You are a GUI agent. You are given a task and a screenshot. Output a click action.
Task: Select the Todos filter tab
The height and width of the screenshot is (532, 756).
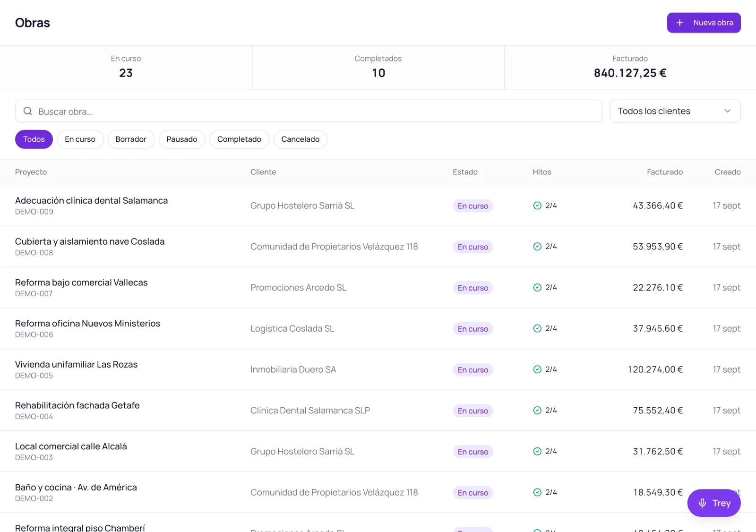tap(34, 139)
